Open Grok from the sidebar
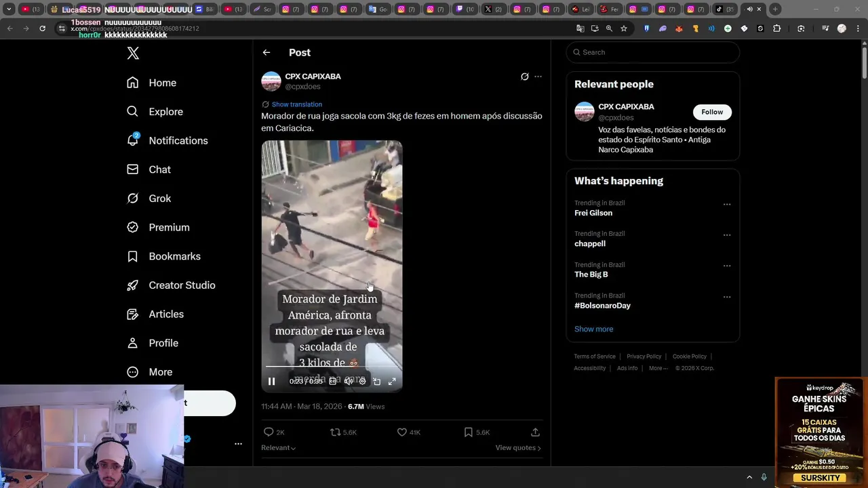Image resolution: width=868 pixels, height=488 pixels. (x=149, y=199)
